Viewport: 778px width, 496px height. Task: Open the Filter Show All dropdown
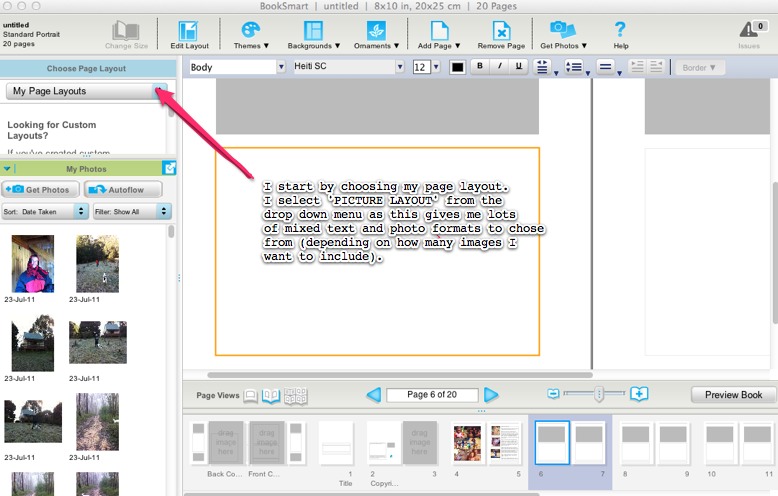(x=132, y=212)
